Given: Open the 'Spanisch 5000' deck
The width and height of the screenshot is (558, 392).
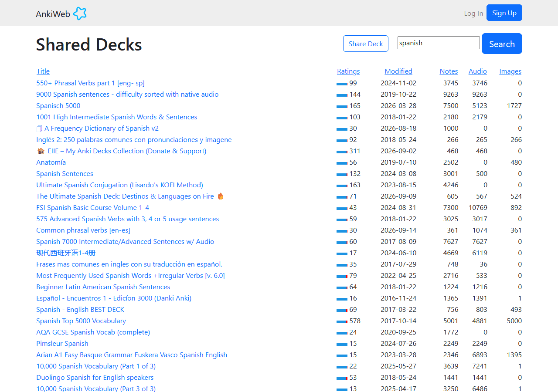Looking at the screenshot, I should pyautogui.click(x=58, y=105).
